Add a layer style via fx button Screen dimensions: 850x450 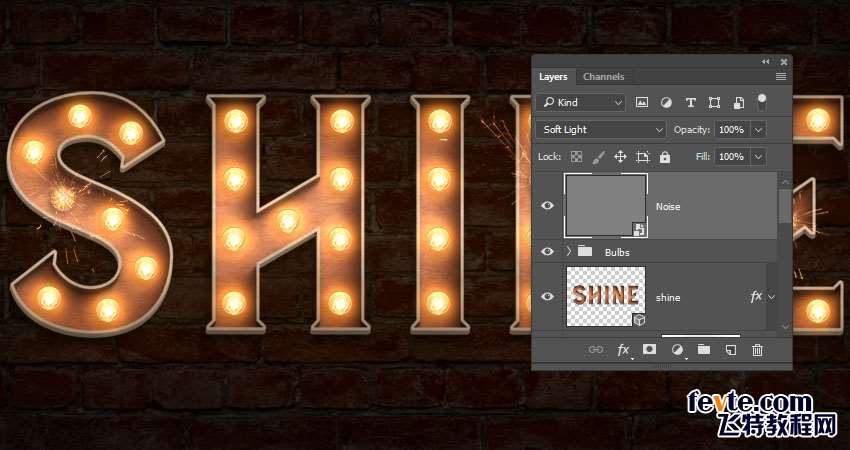pyautogui.click(x=623, y=350)
